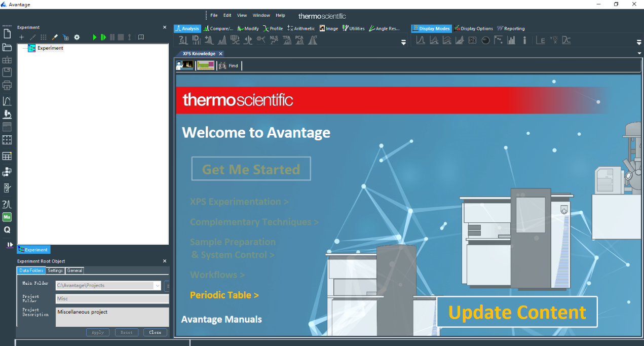The height and width of the screenshot is (346, 644).
Task: Click the microscope icon in left sidebar
Action: point(7,114)
